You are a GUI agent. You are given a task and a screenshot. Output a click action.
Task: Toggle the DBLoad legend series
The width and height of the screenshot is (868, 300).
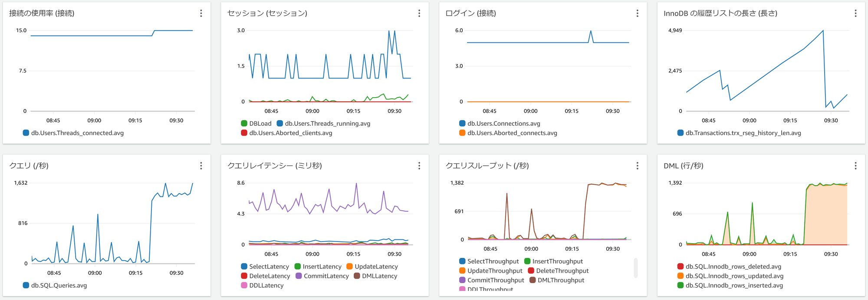256,124
